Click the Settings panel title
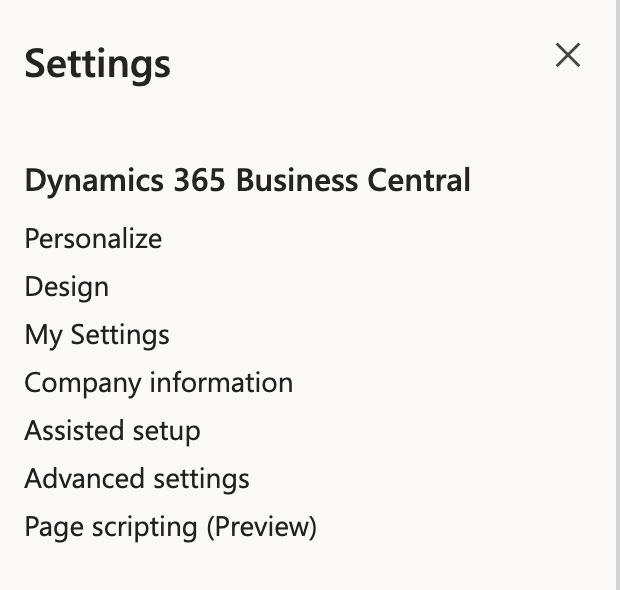620x590 pixels. pos(97,64)
